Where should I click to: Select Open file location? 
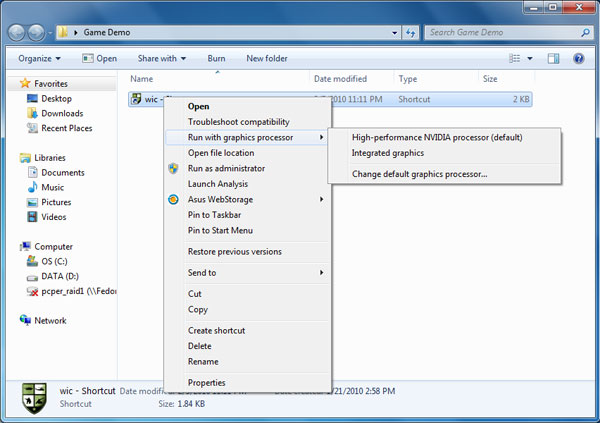247,153
